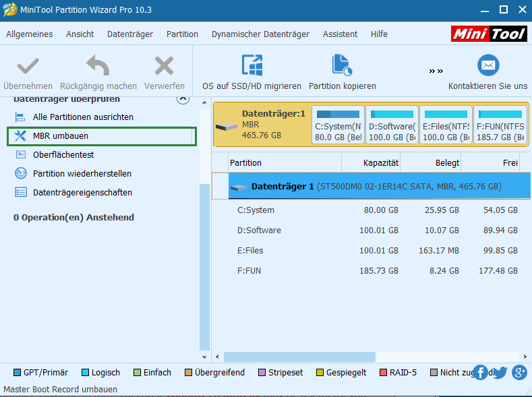This screenshot has width=532, height=397.
Task: Open the Google Plus share icon
Action: [519, 372]
